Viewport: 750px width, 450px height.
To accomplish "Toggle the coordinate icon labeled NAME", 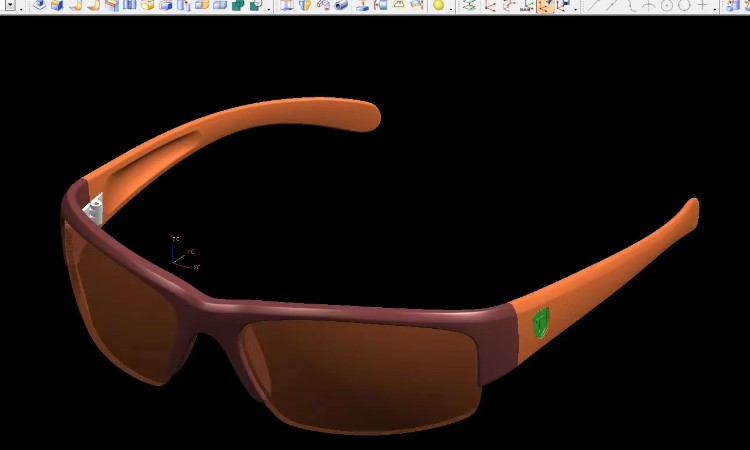I will (526, 5).
